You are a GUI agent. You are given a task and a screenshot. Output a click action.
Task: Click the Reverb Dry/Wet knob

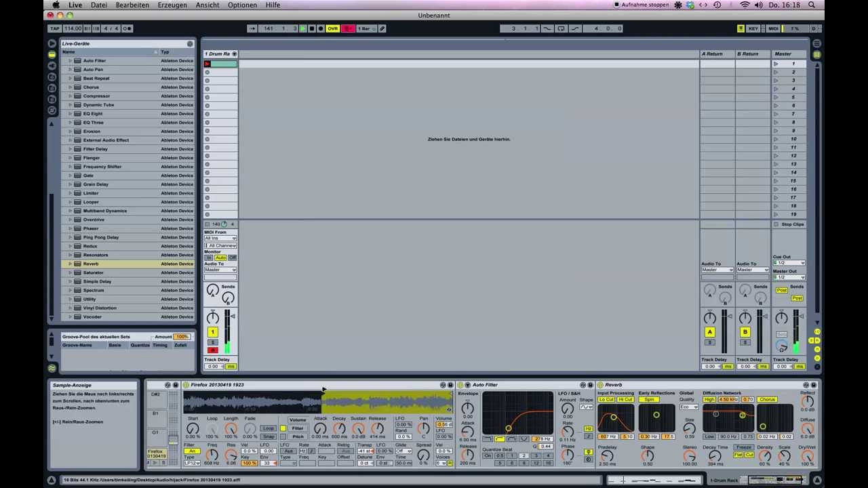(808, 455)
